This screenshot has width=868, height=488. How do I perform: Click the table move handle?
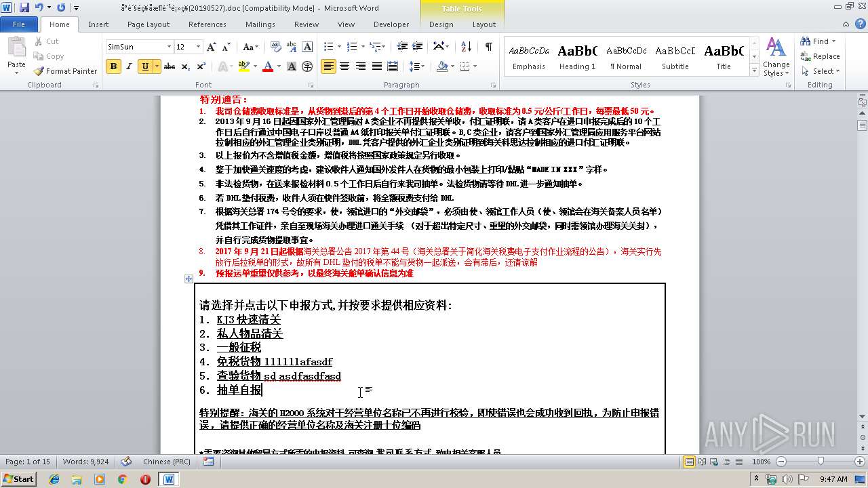189,279
